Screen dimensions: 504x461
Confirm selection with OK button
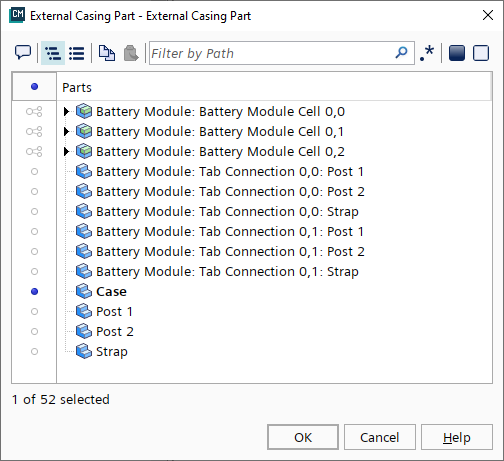[x=303, y=437]
